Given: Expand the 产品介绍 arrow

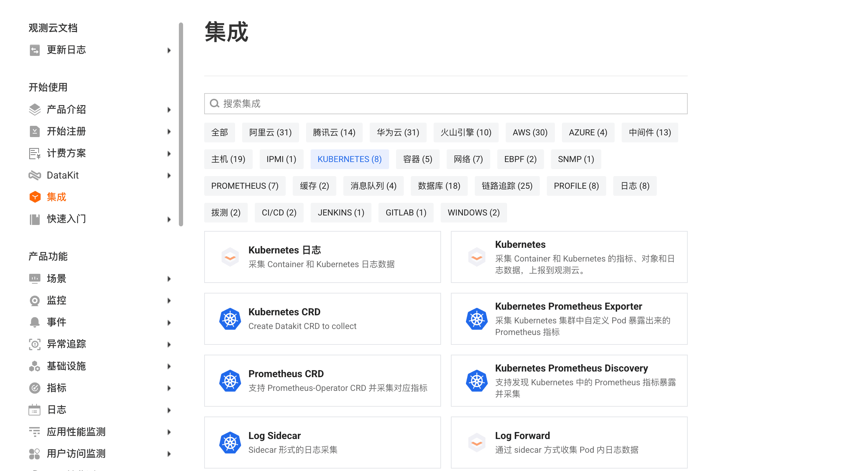Looking at the screenshot, I should tap(169, 110).
